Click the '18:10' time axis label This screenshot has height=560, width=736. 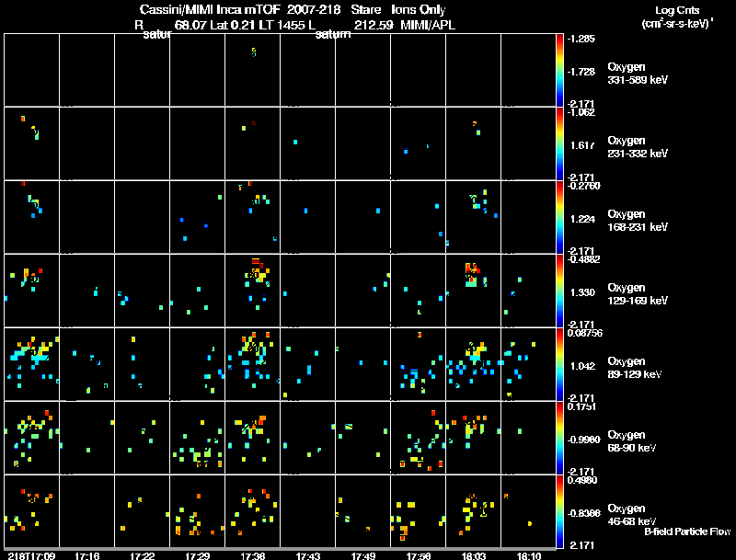[528, 555]
